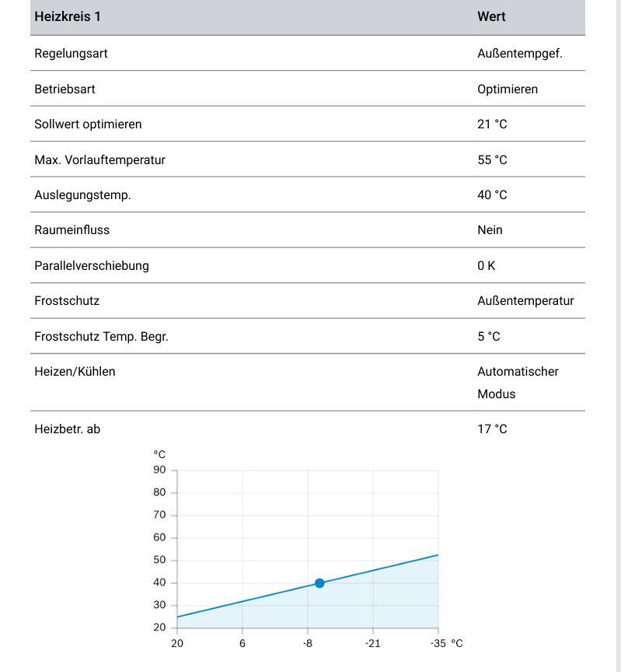Select Max. Vorlauftemperatur value 55 °C
Image resolution: width=621 pixels, height=672 pixels.
[x=492, y=160]
